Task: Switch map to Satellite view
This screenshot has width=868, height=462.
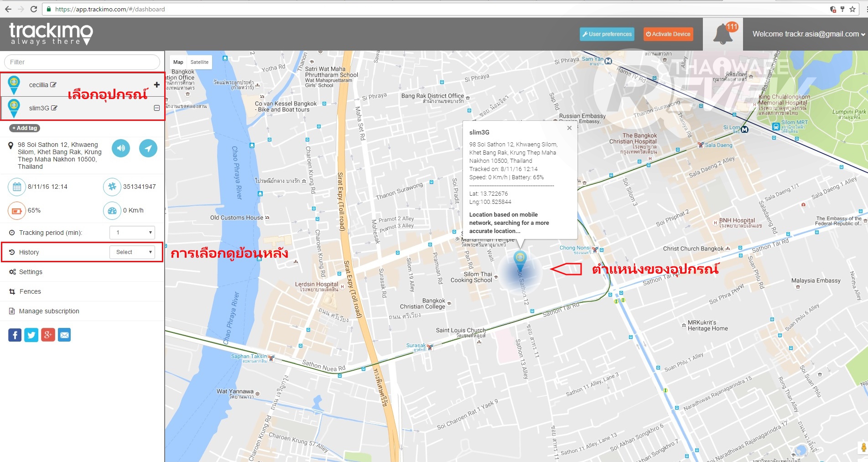Action: (199, 62)
